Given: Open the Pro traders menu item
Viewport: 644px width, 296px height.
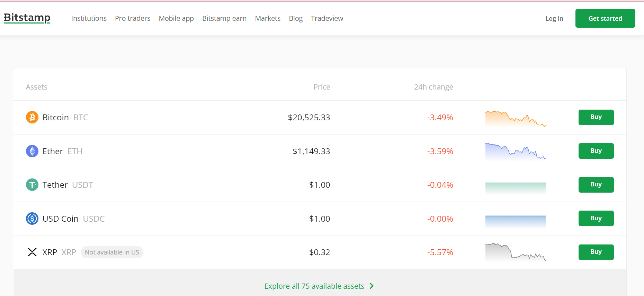Looking at the screenshot, I should tap(133, 18).
